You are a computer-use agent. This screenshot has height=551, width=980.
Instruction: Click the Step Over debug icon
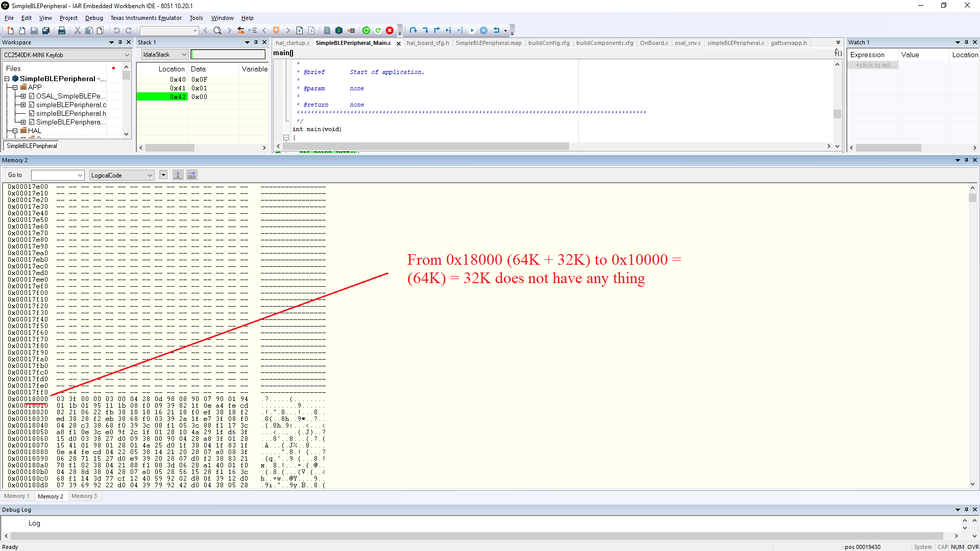pos(413,31)
